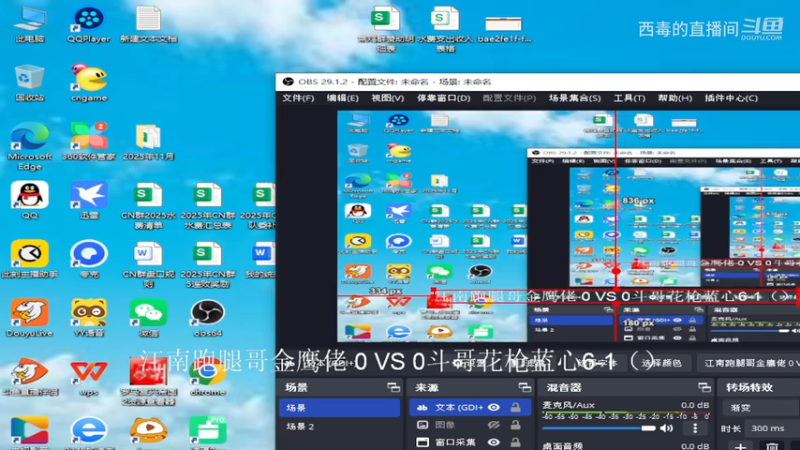Select the 场景 2 scene entry
Screen dimensions: 800x450
(339, 426)
